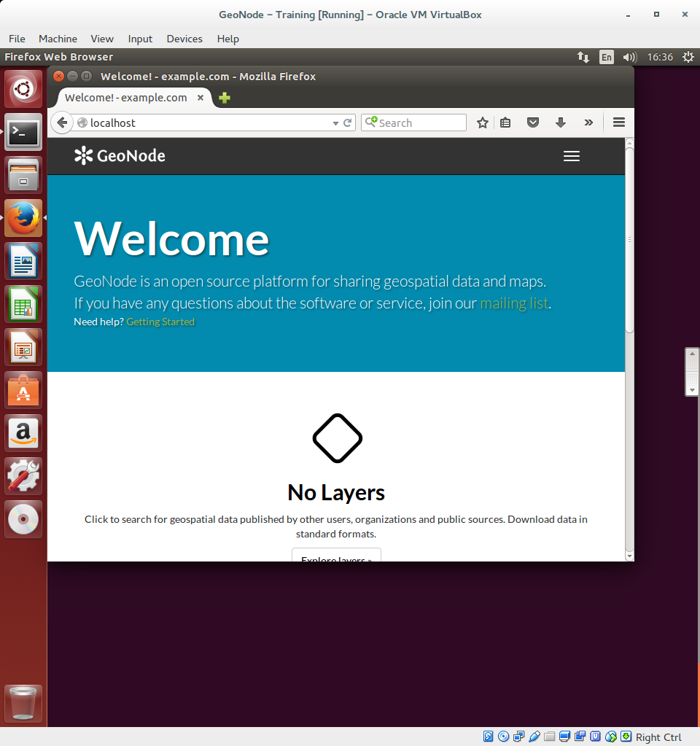The image size is (700, 746).
Task: Show bookmarks list icon in Firefox
Action: pyautogui.click(x=505, y=123)
